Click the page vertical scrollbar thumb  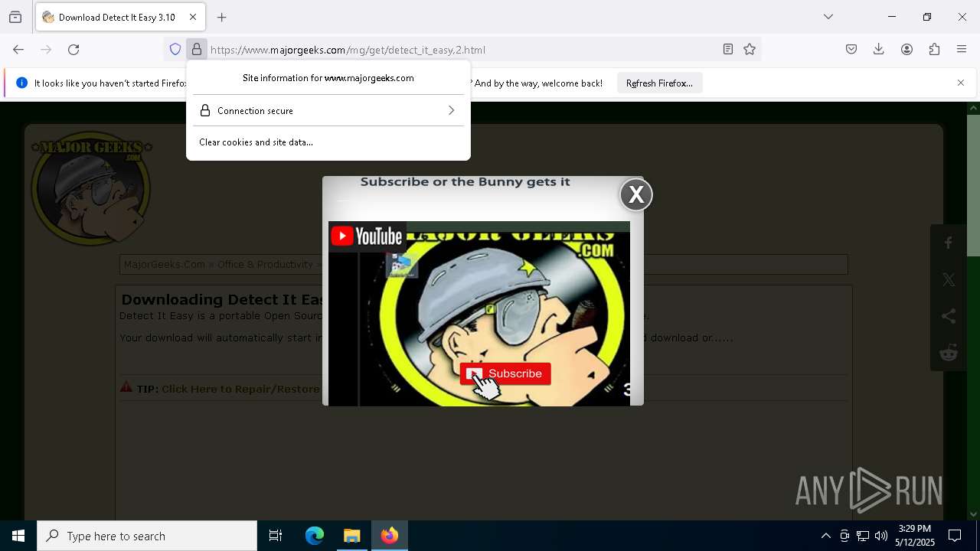(x=973, y=185)
